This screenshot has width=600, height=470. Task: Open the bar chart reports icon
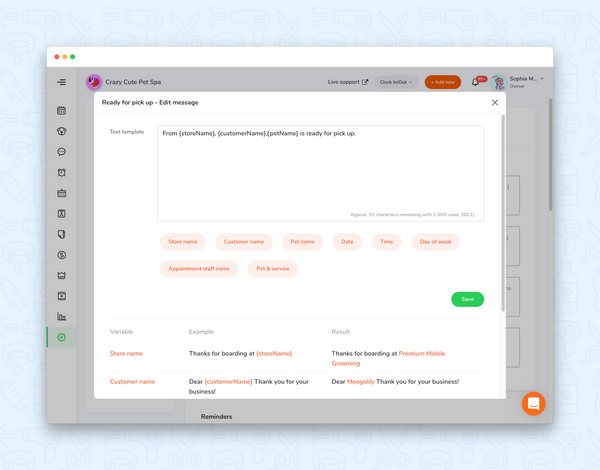coord(61,317)
